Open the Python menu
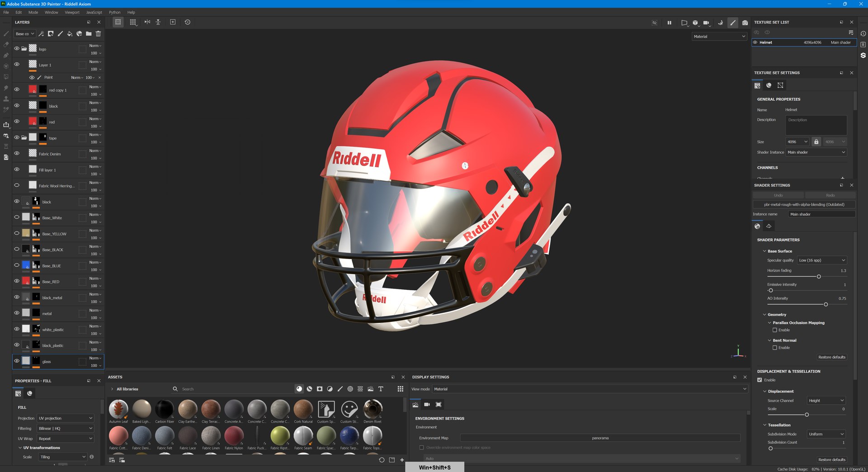The height and width of the screenshot is (472, 868). (x=115, y=12)
